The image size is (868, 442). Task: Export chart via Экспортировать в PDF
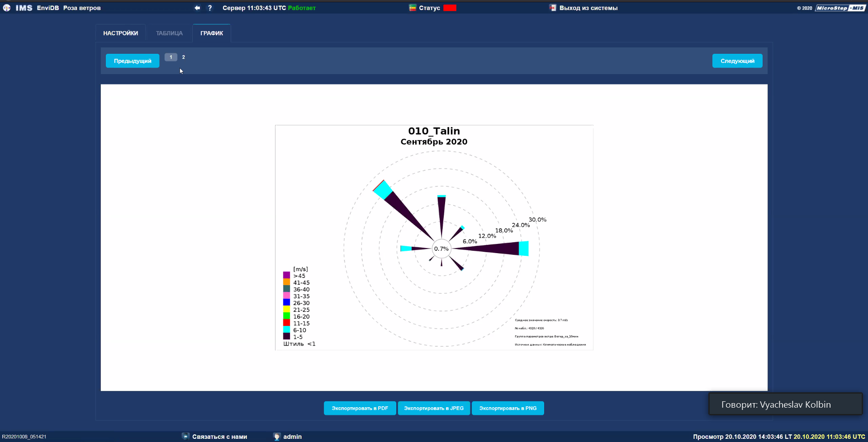(x=360, y=408)
